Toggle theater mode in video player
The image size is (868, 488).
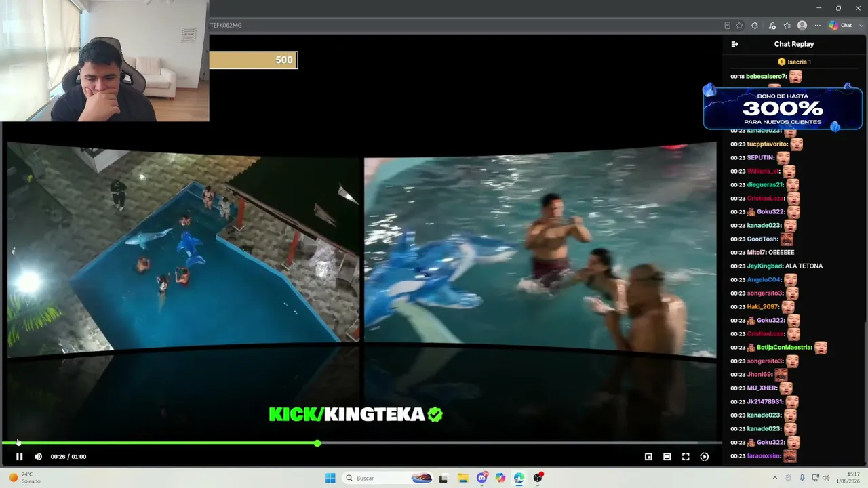coord(667,457)
